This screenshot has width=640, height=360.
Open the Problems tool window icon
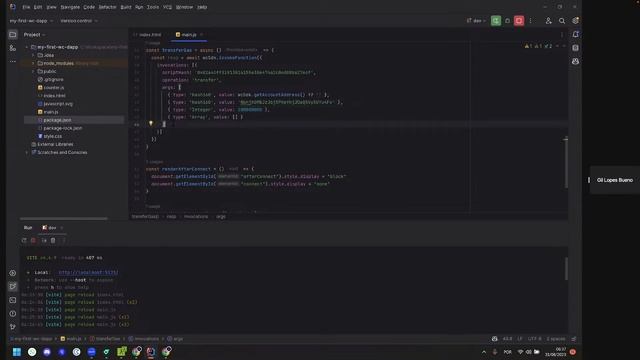coord(13,313)
